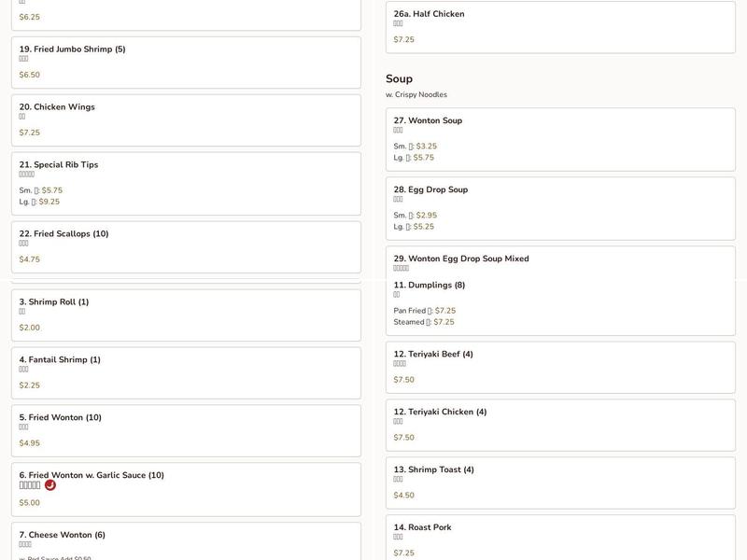The image size is (747, 560).
Task: Select the Shrimp Roll (1) item
Action: (x=186, y=315)
